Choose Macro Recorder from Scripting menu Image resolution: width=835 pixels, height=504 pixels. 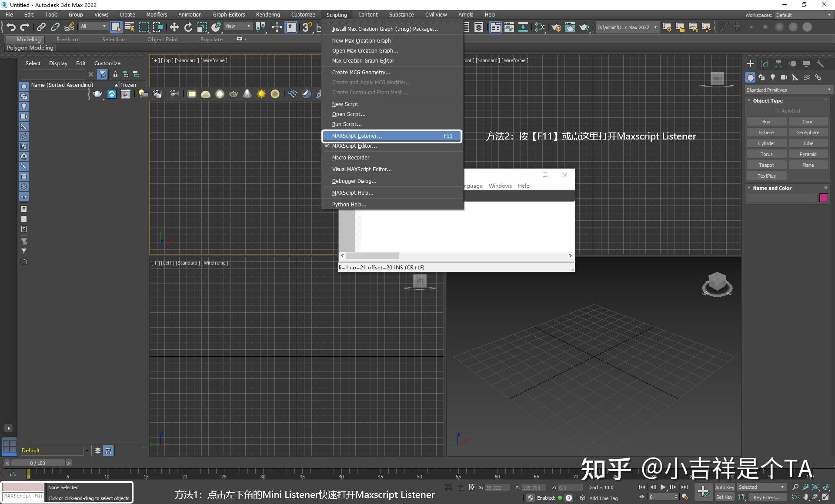[351, 158]
